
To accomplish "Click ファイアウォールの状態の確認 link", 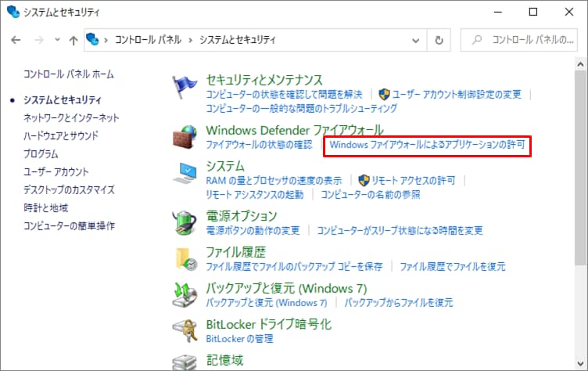I will pos(259,145).
